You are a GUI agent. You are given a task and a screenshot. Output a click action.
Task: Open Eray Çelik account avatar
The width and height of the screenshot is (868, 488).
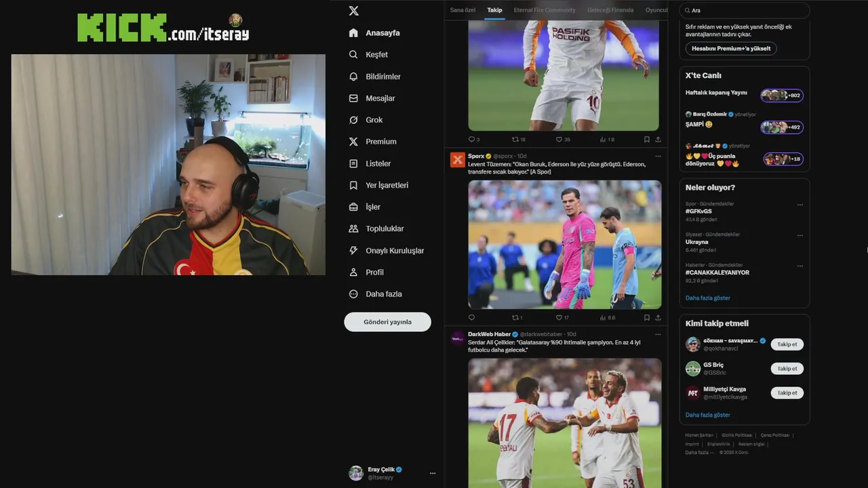[356, 473]
